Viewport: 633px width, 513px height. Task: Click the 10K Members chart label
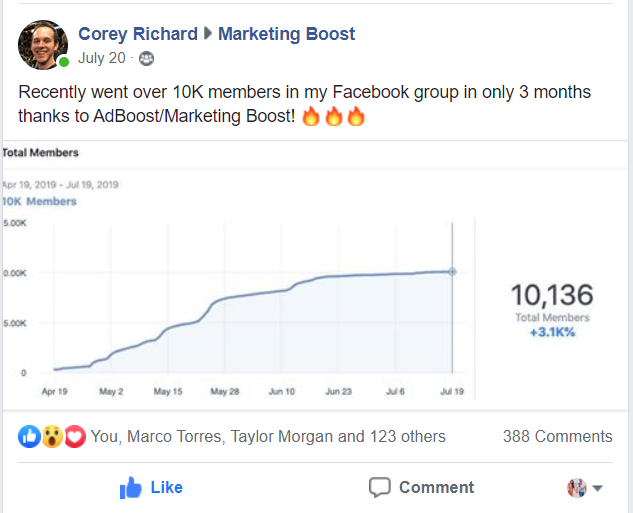click(x=40, y=201)
